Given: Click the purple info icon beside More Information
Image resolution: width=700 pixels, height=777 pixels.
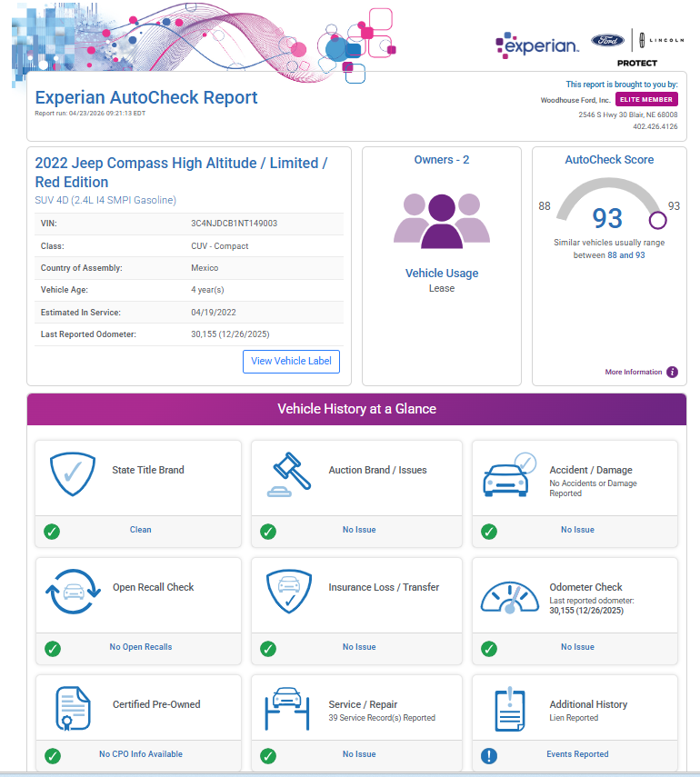Looking at the screenshot, I should pos(672,373).
